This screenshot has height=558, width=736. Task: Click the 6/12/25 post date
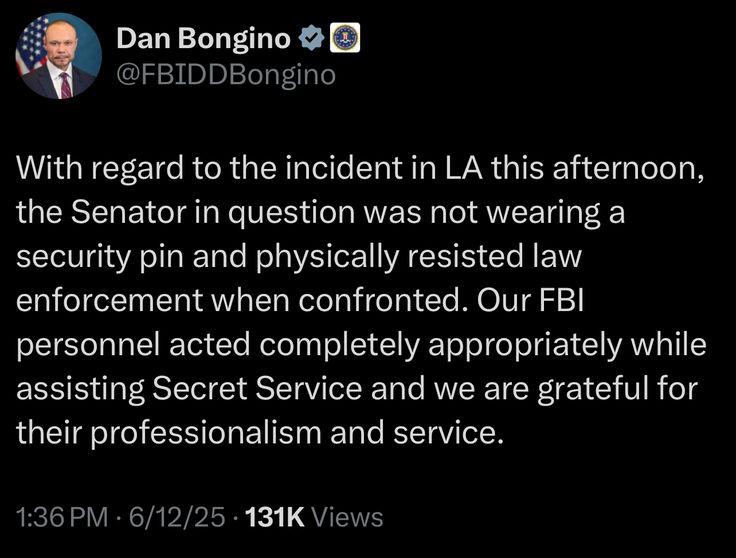click(x=177, y=517)
